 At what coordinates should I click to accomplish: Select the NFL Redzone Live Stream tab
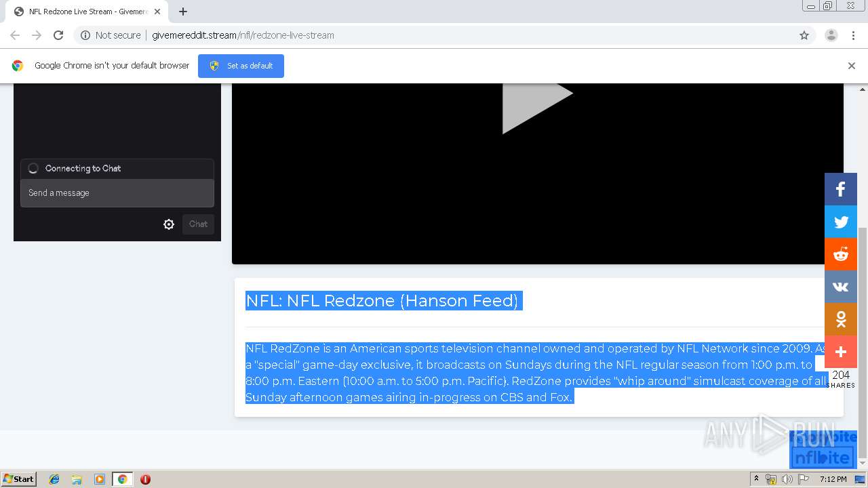click(x=87, y=12)
